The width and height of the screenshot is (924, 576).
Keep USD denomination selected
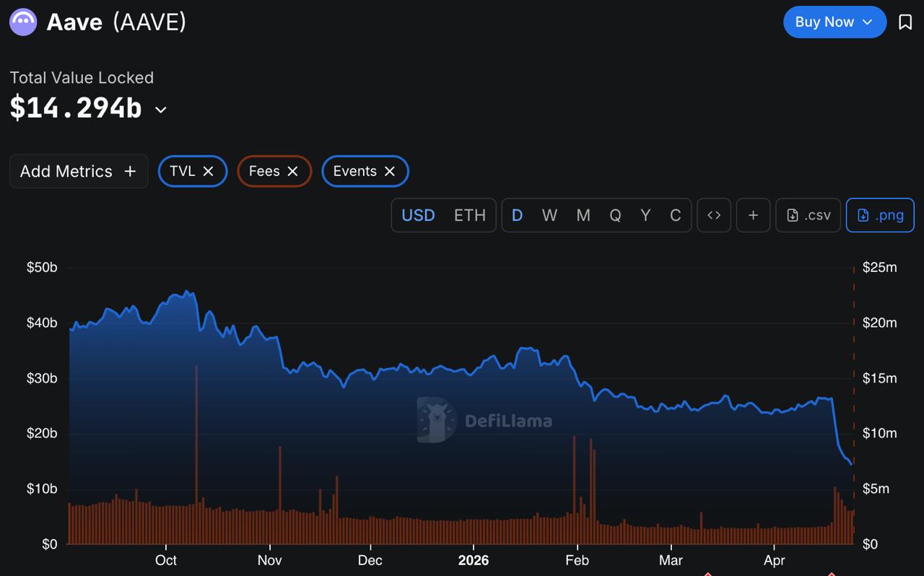click(x=417, y=214)
